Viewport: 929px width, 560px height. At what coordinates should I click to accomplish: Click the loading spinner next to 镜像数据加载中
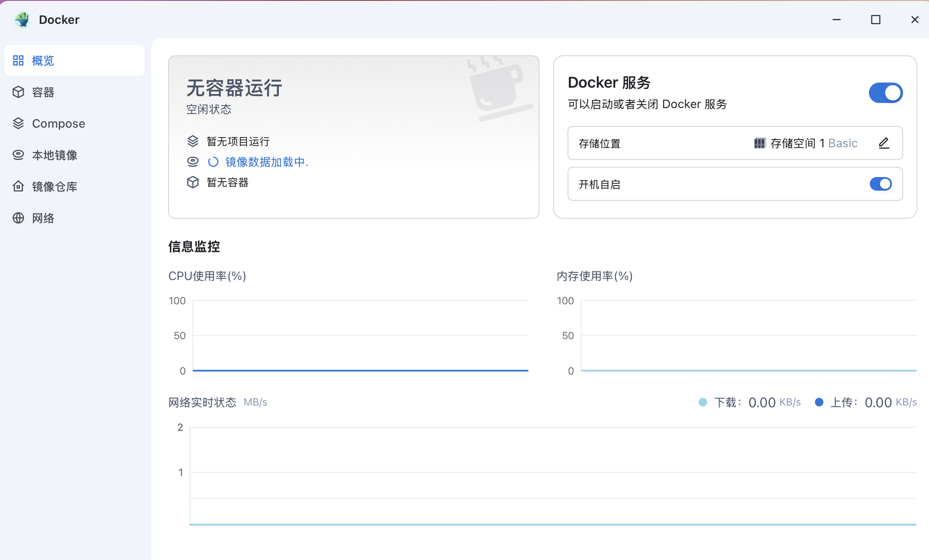tap(213, 162)
